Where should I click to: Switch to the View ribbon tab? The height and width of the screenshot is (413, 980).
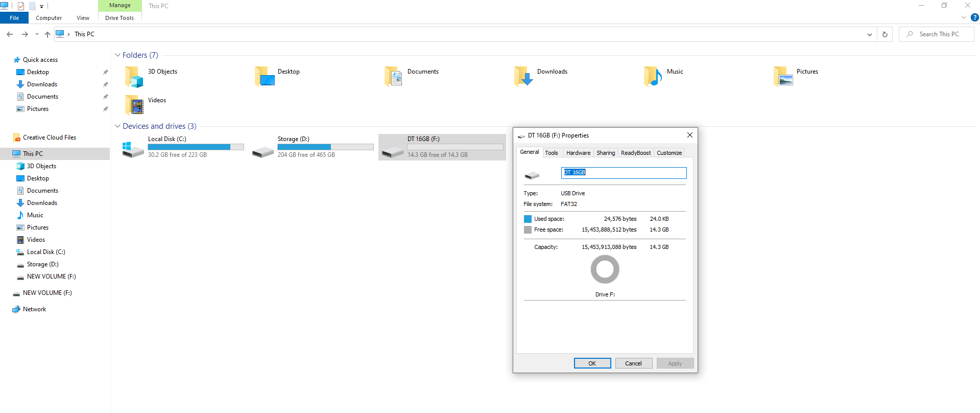coord(83,18)
